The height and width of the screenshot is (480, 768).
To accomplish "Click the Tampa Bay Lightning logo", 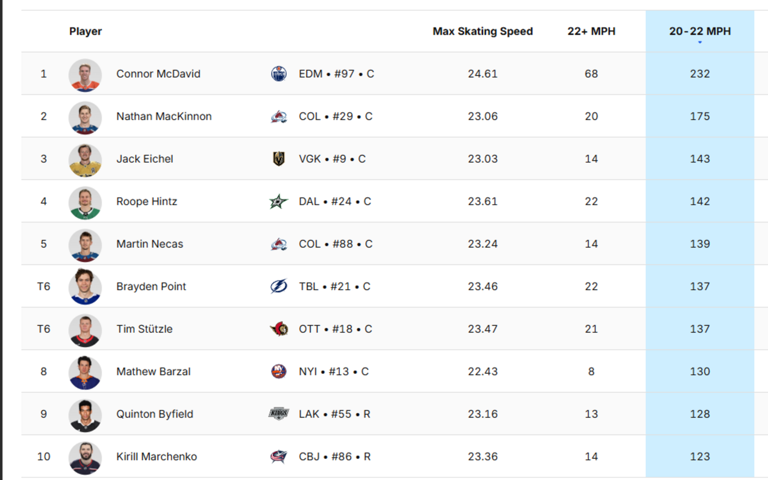I will pos(279,287).
